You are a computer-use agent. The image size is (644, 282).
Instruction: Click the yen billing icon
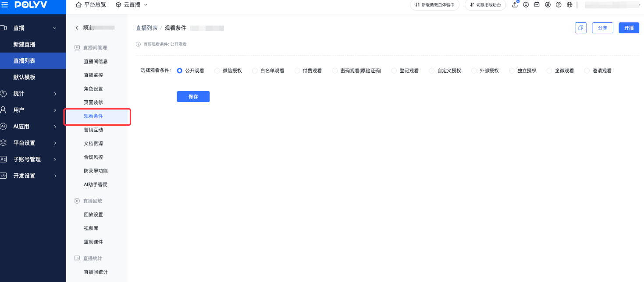548,5
